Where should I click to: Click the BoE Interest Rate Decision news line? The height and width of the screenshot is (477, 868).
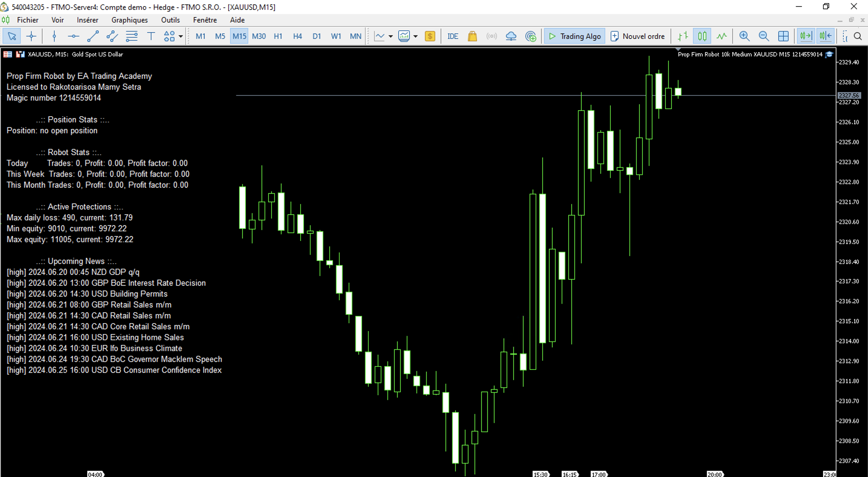pos(106,283)
